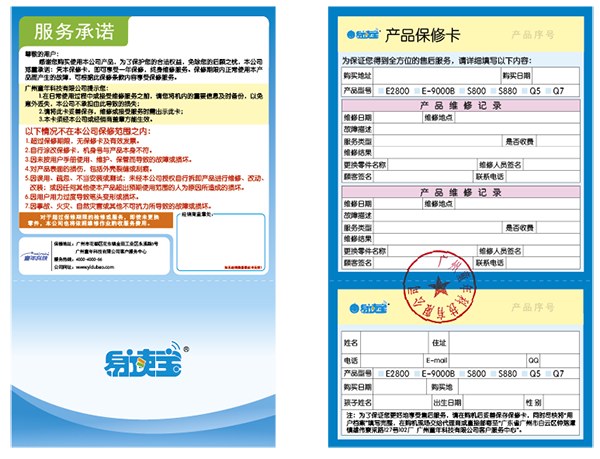
Task: Tick the S800 checkbox on the warranty card
Action: [462, 91]
